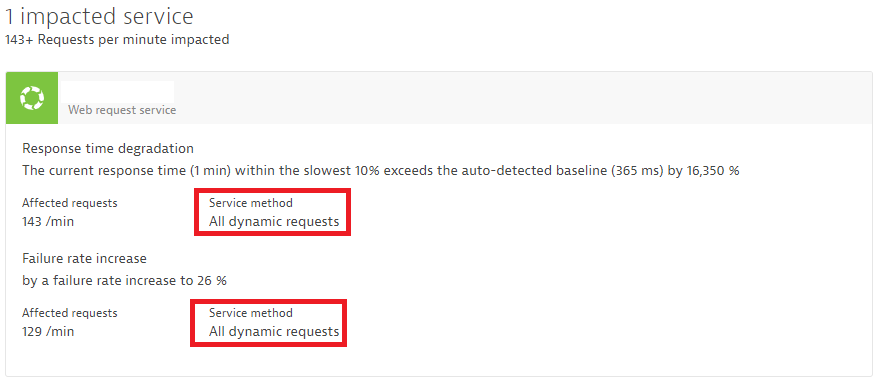
Task: Open All dynamic requests under Failure rate increase
Action: (274, 332)
